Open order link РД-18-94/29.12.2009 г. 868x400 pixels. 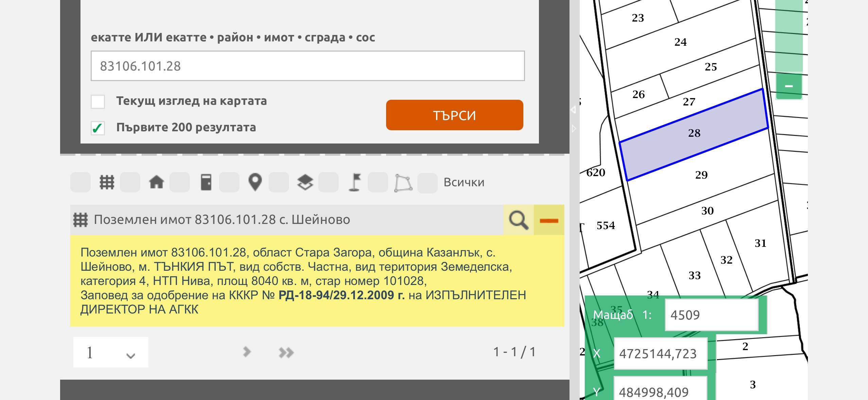(341, 295)
